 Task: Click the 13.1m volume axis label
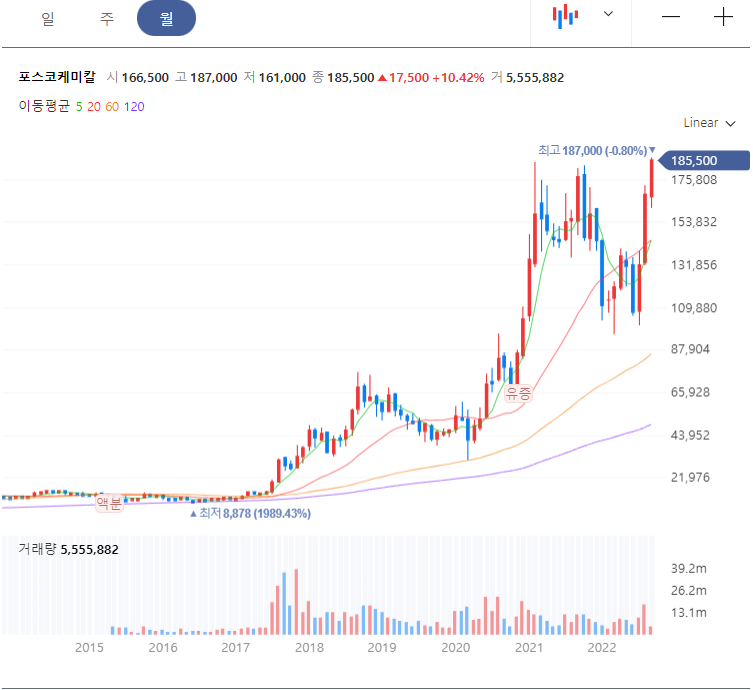tap(689, 613)
